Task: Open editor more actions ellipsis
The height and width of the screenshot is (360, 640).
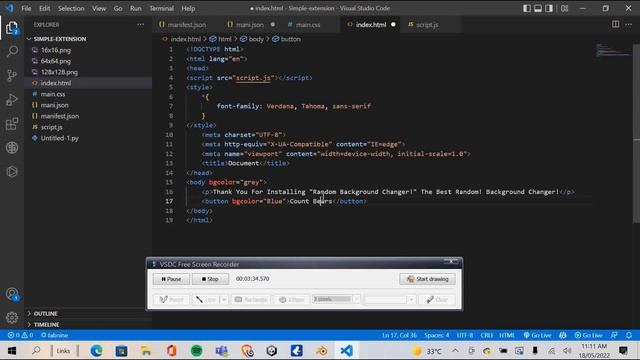Action: (629, 24)
